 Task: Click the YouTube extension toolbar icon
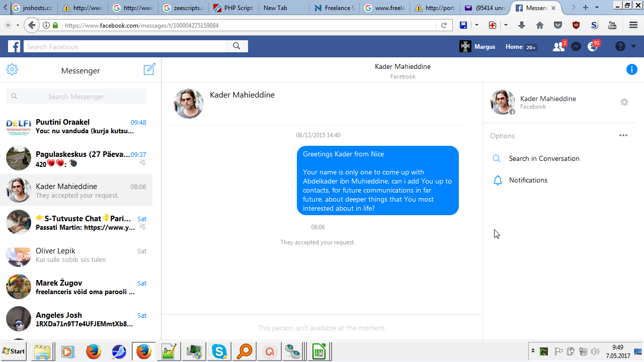click(x=612, y=25)
